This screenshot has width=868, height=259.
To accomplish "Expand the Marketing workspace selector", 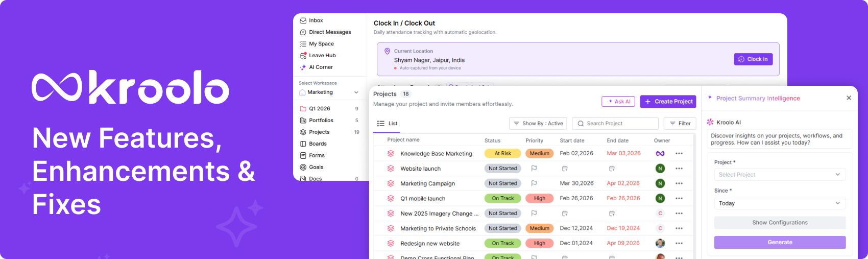I will click(329, 92).
